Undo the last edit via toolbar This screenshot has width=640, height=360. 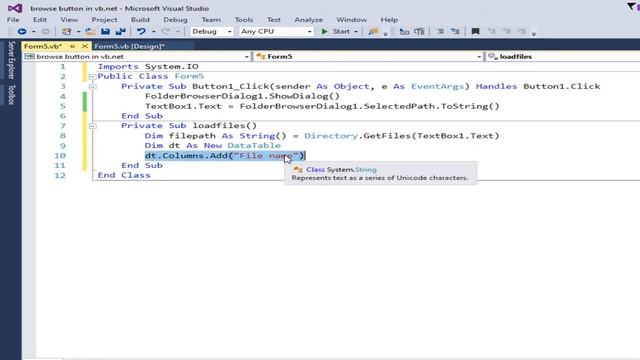pos(141,31)
